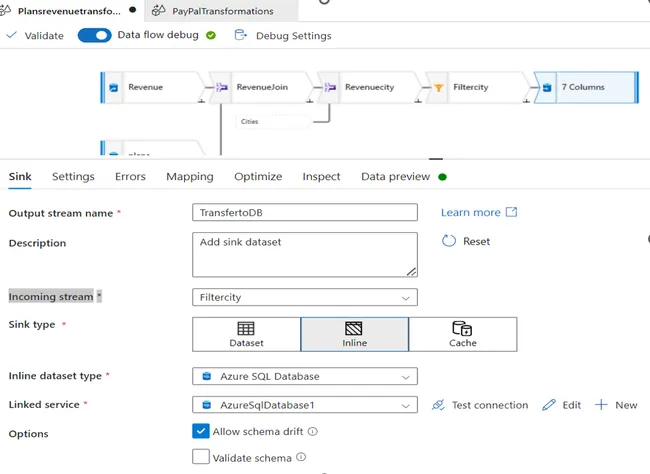Screen dimensions: 650x474
Task: Click the Edit pencil icon for linked service
Action: 548,405
